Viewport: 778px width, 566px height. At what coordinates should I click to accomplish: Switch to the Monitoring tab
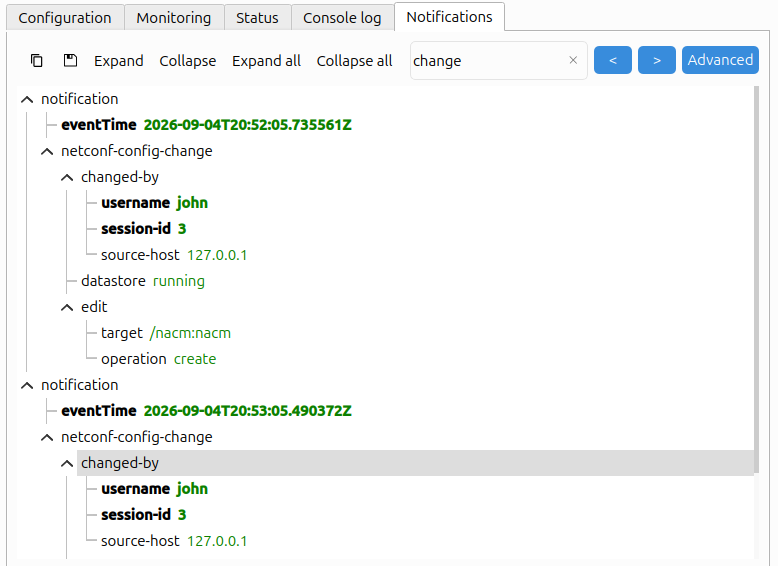tap(174, 18)
